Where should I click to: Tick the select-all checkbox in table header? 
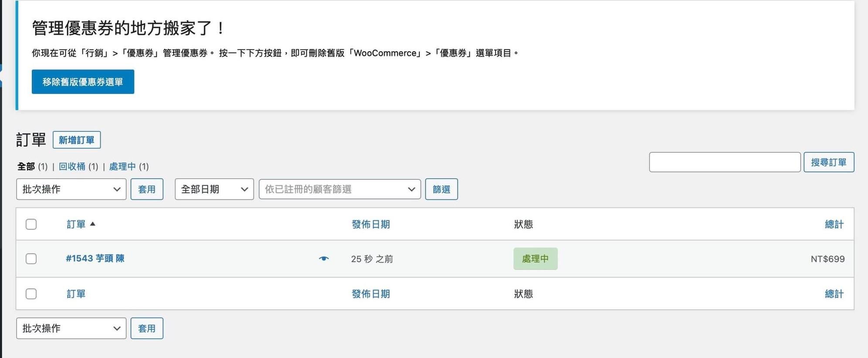[x=31, y=224]
